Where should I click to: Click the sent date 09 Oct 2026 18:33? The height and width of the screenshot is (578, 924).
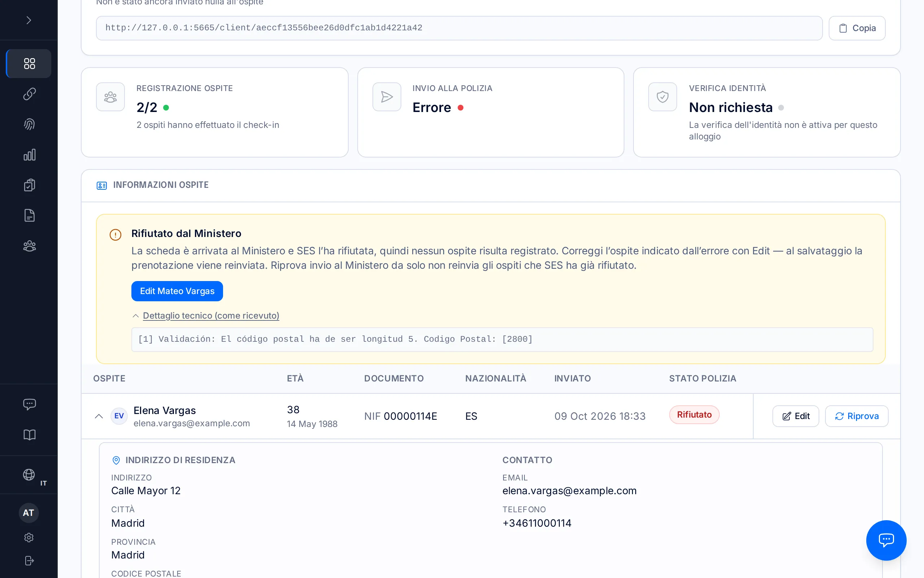(600, 416)
